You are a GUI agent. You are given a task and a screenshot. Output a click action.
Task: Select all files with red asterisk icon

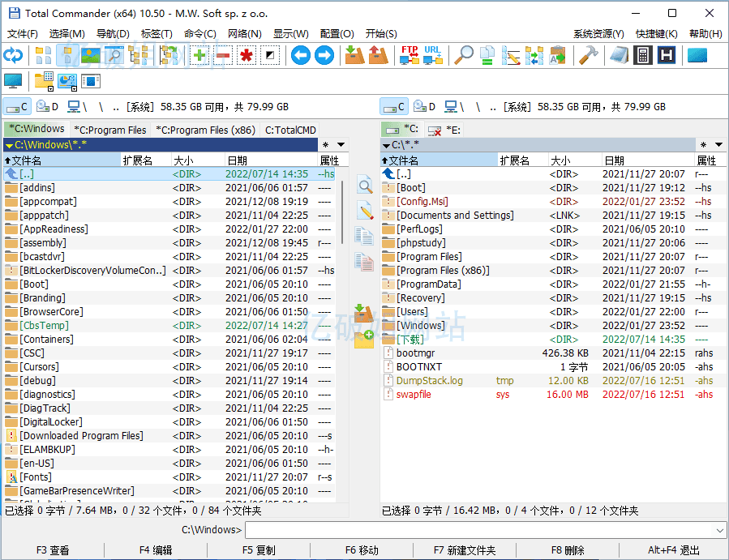coord(247,56)
